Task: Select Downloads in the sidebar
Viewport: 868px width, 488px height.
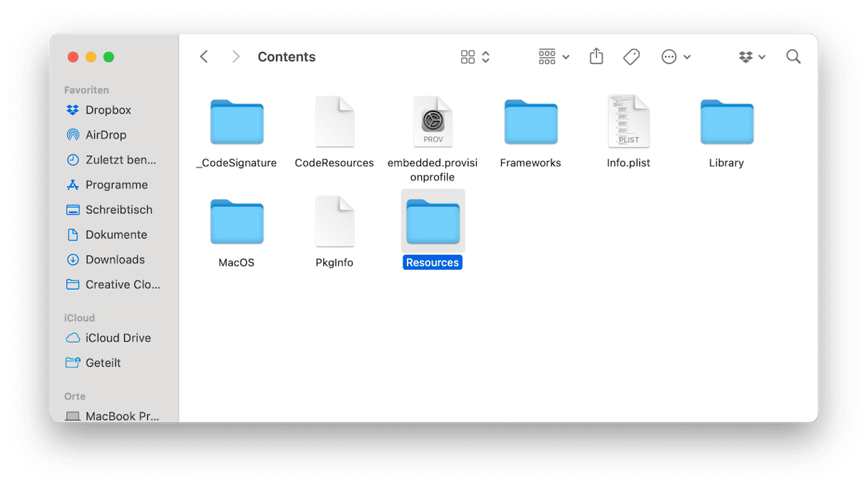Action: coord(114,260)
